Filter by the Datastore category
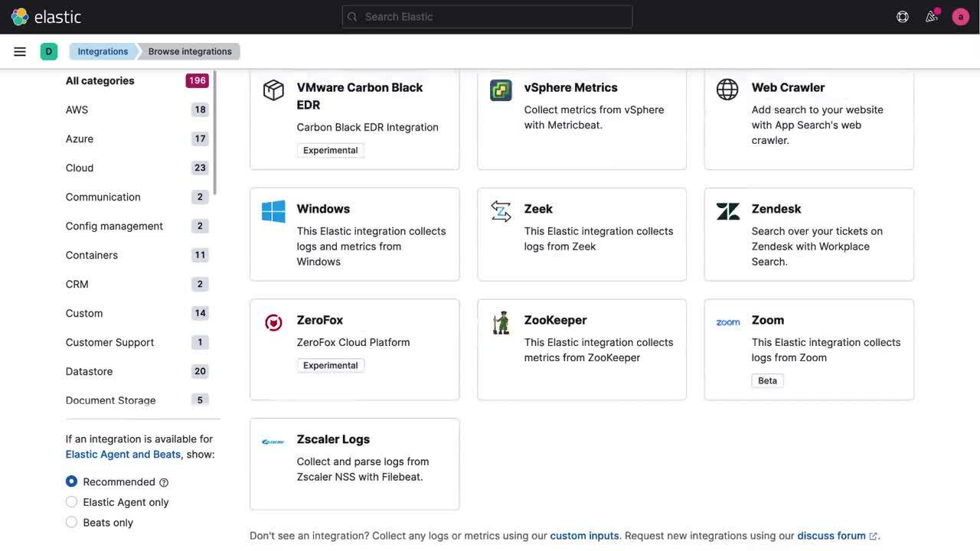The height and width of the screenshot is (551, 980). [x=89, y=371]
